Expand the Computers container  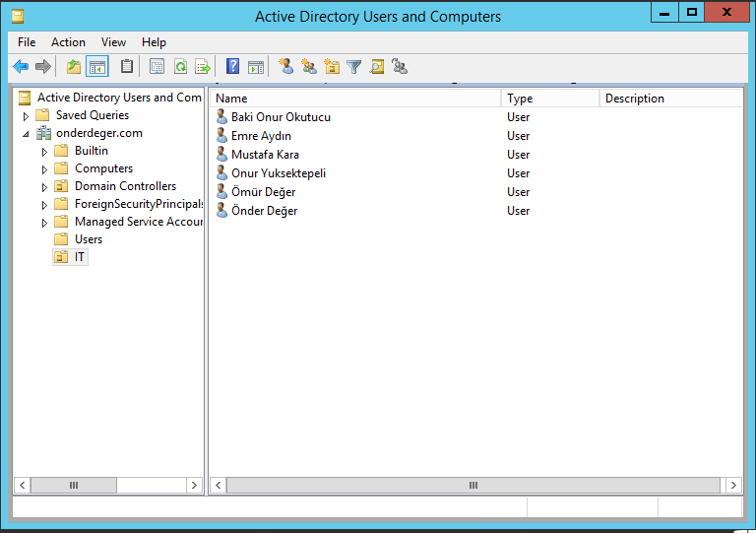pos(44,169)
